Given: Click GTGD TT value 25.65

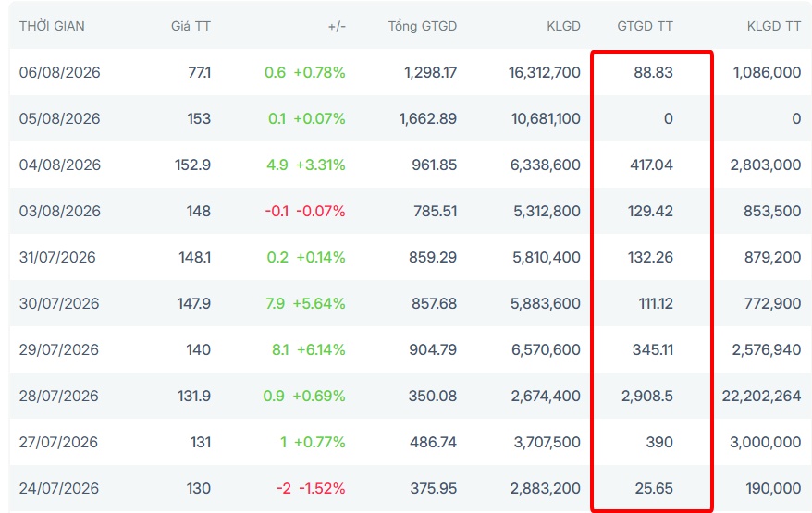Looking at the screenshot, I should click(654, 488).
